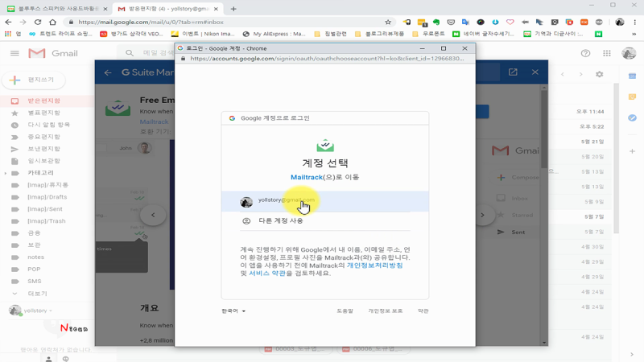Open the Google apps grid icon
644x362 pixels.
point(607,53)
